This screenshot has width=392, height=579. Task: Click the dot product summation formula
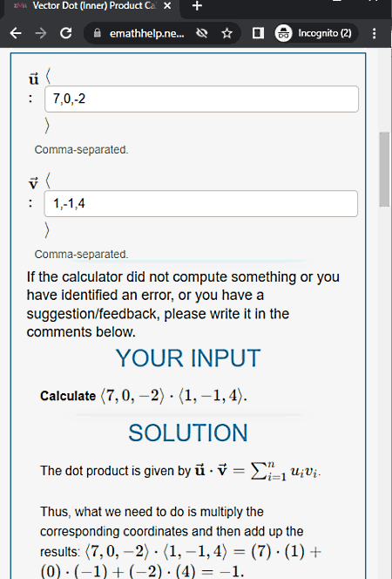point(258,471)
